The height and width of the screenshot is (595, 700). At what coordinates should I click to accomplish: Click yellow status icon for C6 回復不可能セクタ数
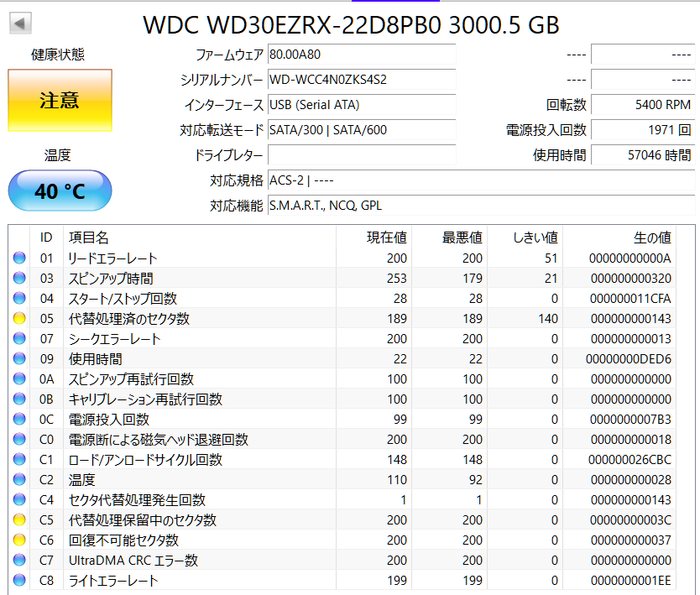19,540
